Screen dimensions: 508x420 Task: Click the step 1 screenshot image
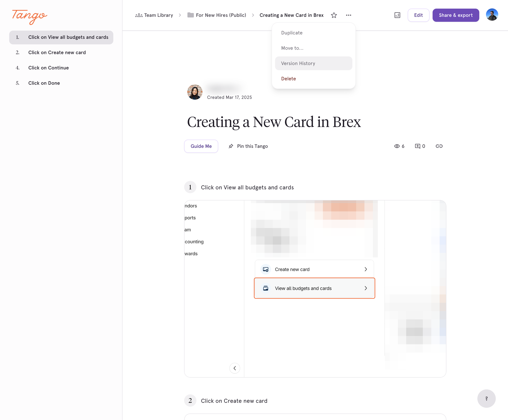pyautogui.click(x=315, y=289)
